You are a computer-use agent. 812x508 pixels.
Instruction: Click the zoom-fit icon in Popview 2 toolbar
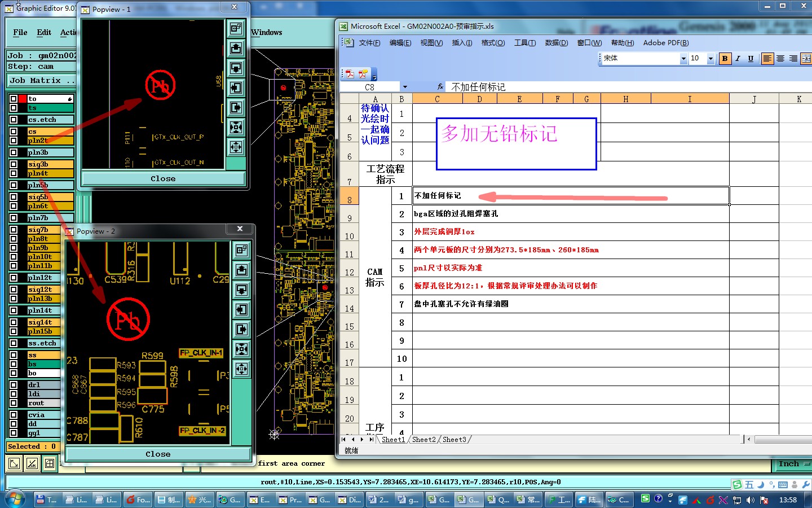click(x=241, y=349)
